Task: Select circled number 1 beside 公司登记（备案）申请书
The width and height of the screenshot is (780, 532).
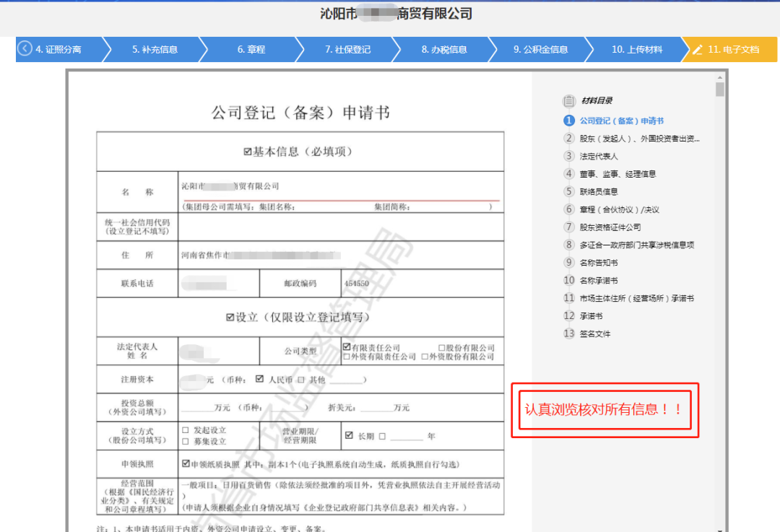Action: (568, 120)
